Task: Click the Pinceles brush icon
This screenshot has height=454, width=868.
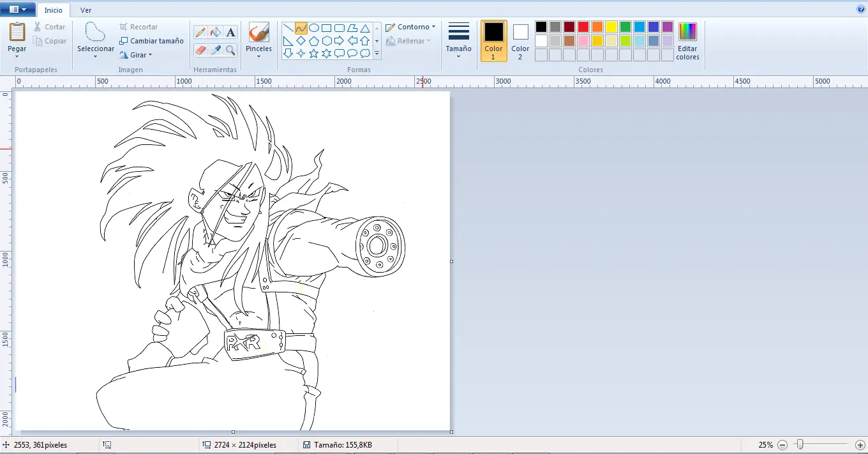Action: click(x=258, y=32)
